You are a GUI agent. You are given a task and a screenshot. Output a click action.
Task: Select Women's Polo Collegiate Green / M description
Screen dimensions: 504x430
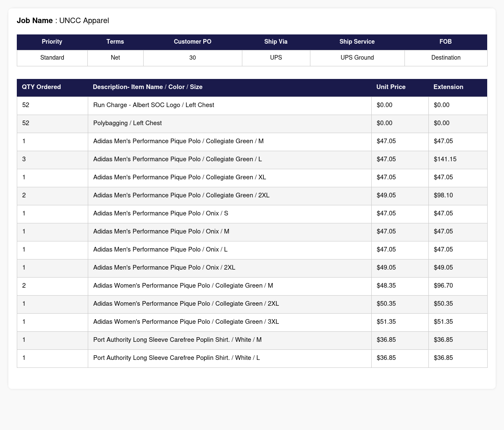(183, 286)
